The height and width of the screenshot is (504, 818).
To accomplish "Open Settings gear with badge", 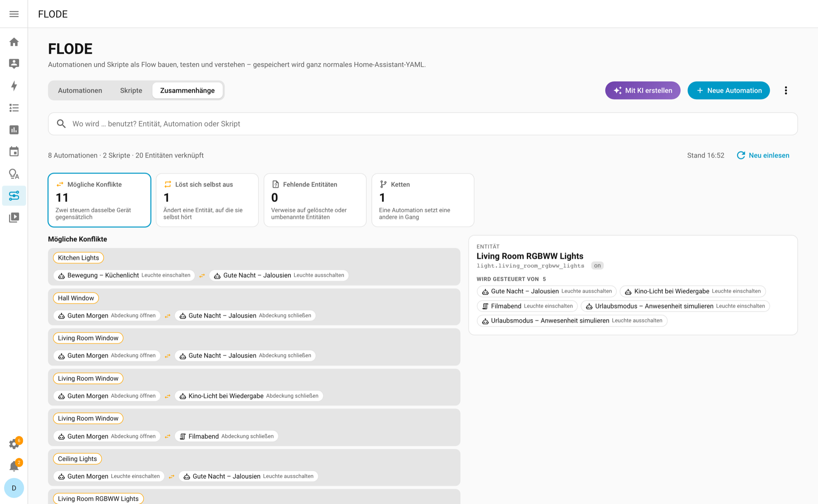I will point(15,444).
